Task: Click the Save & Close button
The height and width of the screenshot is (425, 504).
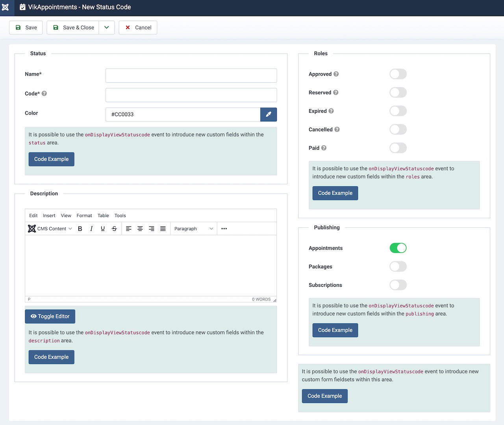Action: pos(73,28)
